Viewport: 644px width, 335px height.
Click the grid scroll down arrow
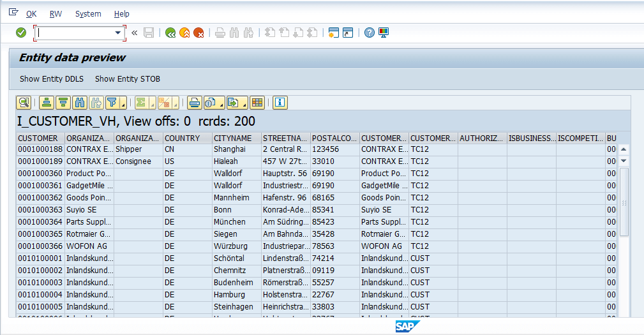click(x=624, y=161)
